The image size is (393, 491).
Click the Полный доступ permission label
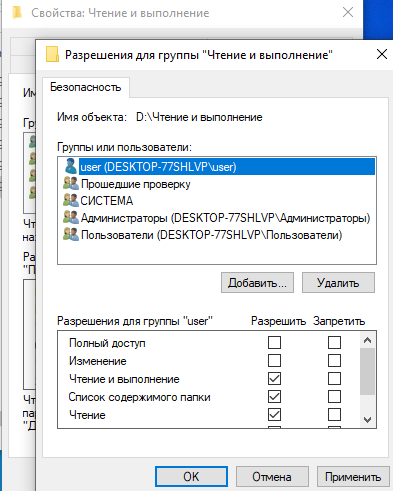[x=107, y=343]
